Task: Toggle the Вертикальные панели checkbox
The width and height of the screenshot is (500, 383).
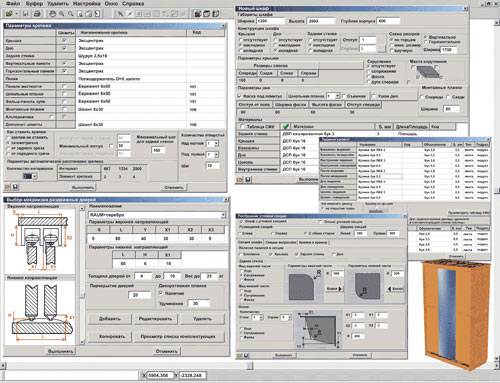Action: [64, 63]
